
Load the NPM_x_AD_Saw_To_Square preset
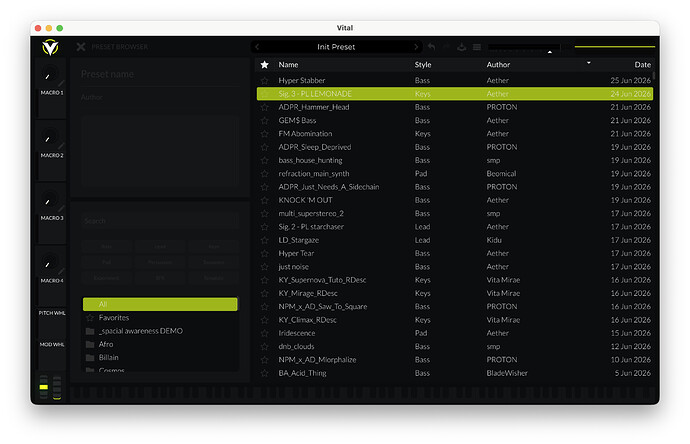pos(455,307)
